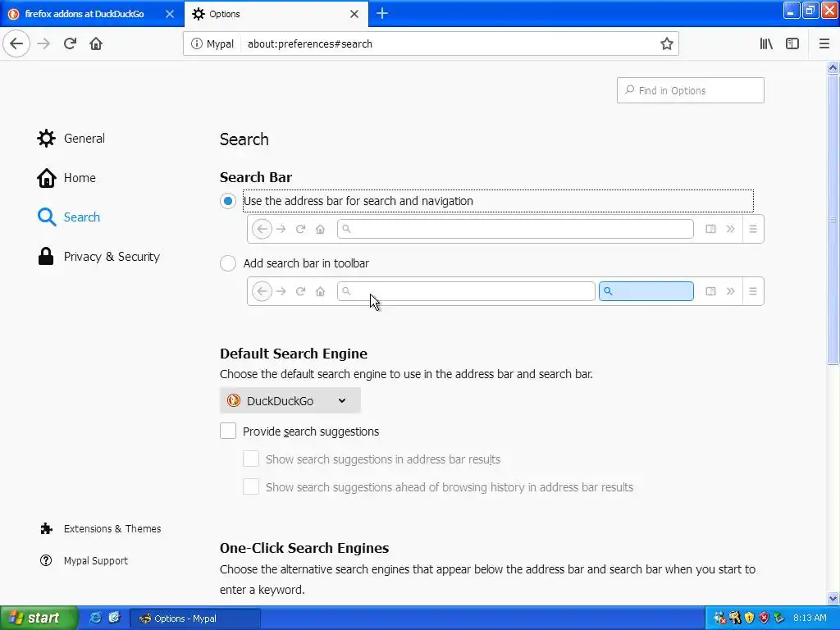
Task: Click the vertical scrollbar thumb
Action: (x=833, y=220)
